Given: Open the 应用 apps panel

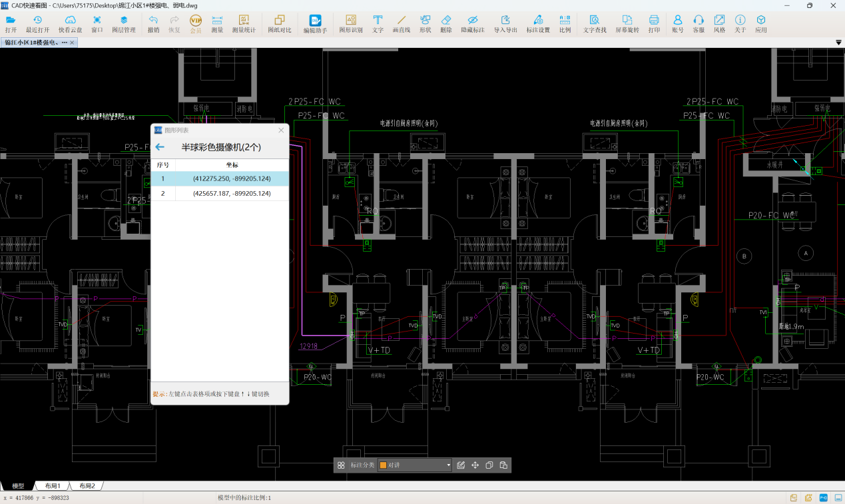Looking at the screenshot, I should click(761, 25).
